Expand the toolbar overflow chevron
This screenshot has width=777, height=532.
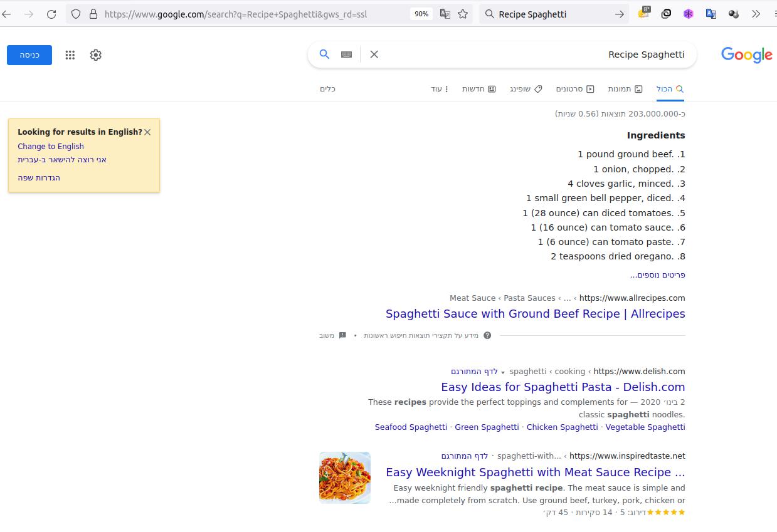756,14
